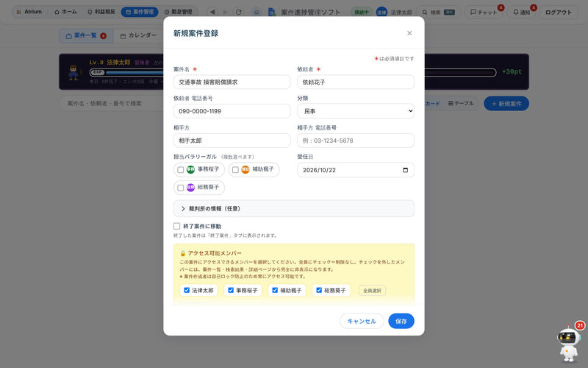Check the 終了案件に移動 checkbox

(x=176, y=226)
